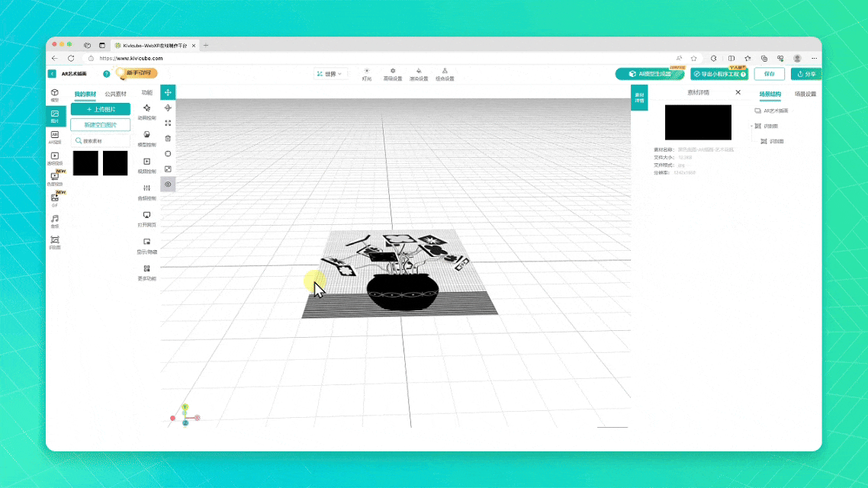Click the delete trash icon in viewport toolbar
868x488 pixels.
click(168, 138)
